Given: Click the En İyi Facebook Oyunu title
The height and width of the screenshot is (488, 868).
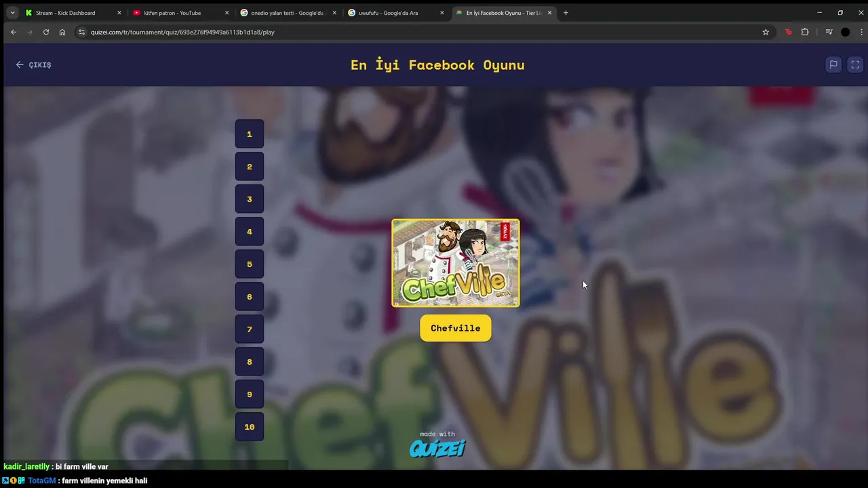Looking at the screenshot, I should (437, 65).
